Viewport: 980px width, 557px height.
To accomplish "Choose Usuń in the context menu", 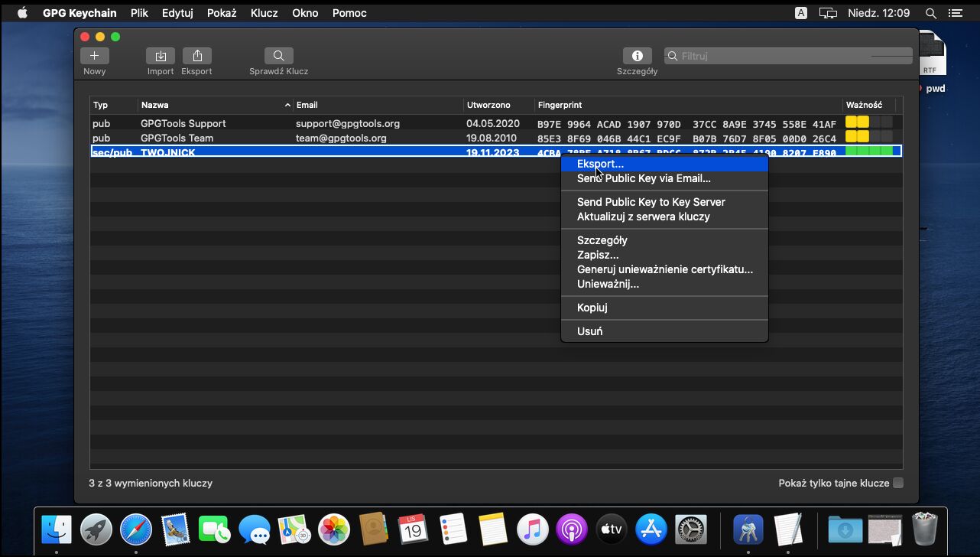I will 589,331.
